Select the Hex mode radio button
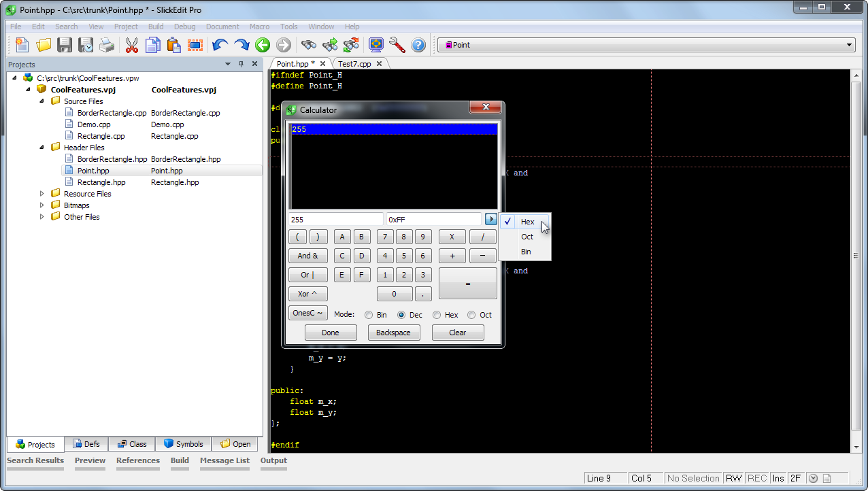This screenshot has height=491, width=868. point(437,315)
